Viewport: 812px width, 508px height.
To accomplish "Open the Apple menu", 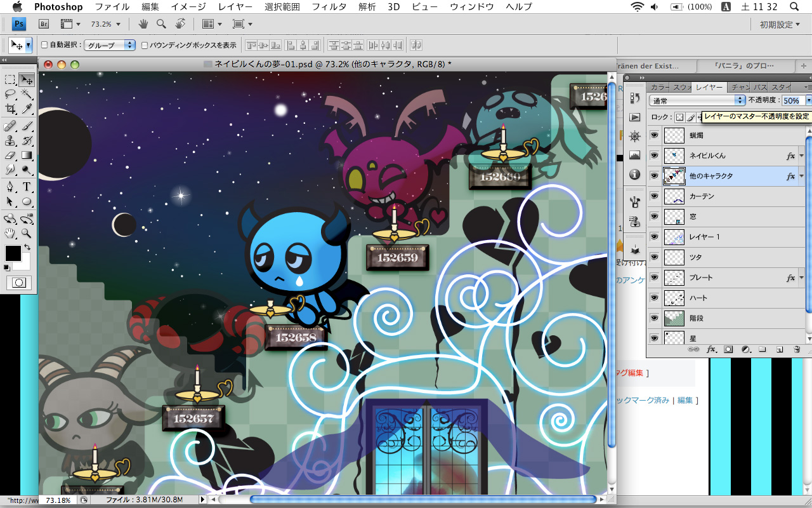I will click(16, 7).
